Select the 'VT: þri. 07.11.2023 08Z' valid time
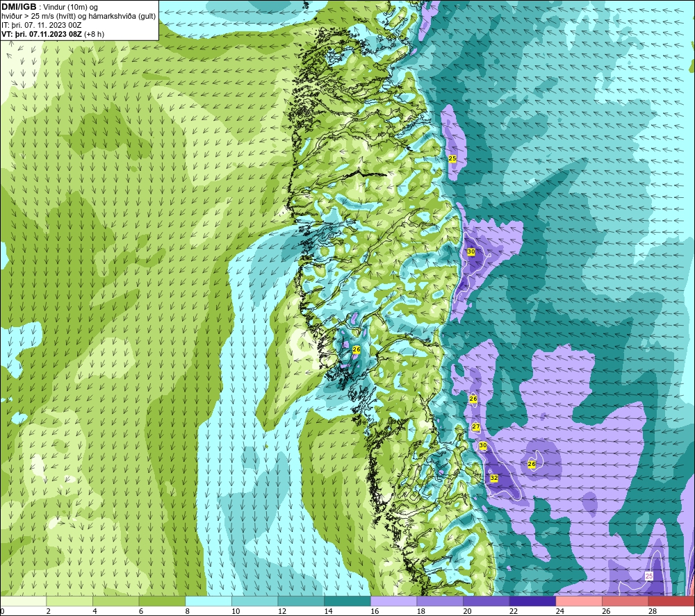 tap(42, 34)
